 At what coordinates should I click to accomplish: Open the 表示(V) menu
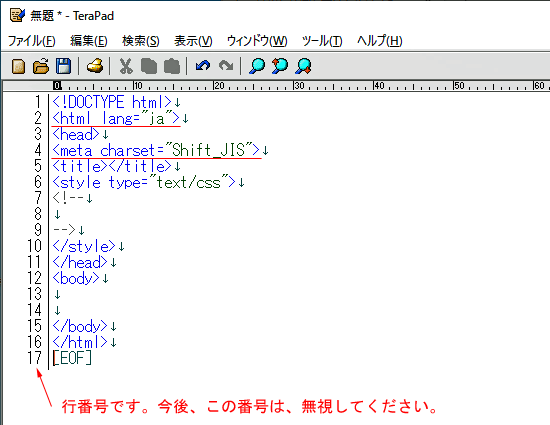pos(193,41)
